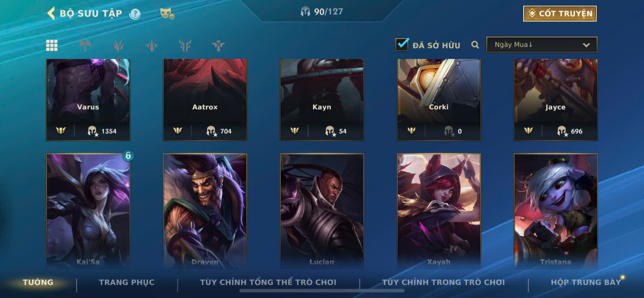Viewport: 644px width, 298px height.
Task: Open Tùy Chỉnh Trong Trò Chơi tab
Action: [443, 282]
